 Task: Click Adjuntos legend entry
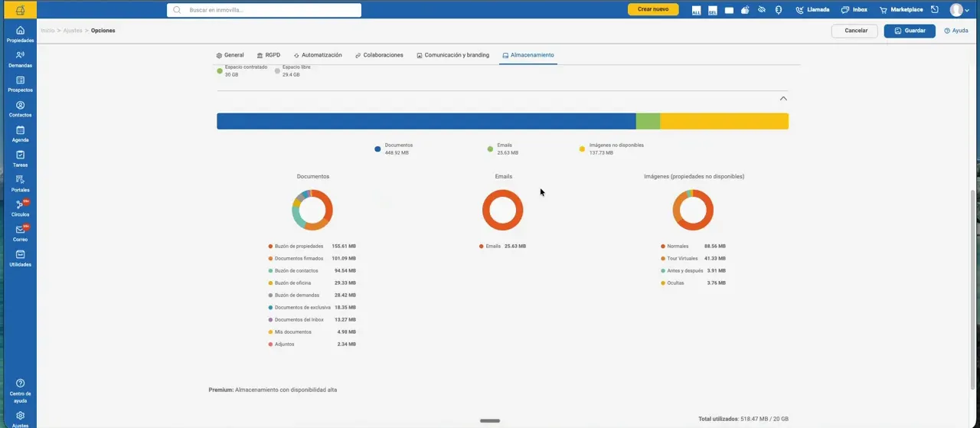[312, 345]
